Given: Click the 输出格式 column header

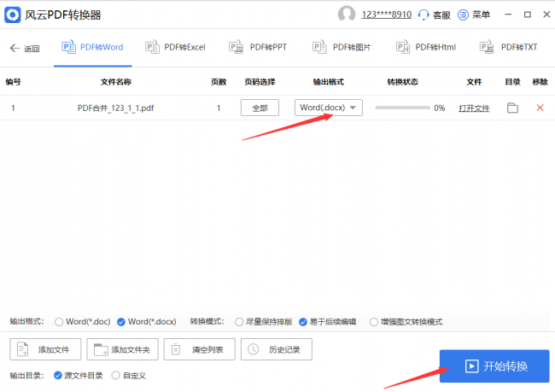Looking at the screenshot, I should coord(329,82).
